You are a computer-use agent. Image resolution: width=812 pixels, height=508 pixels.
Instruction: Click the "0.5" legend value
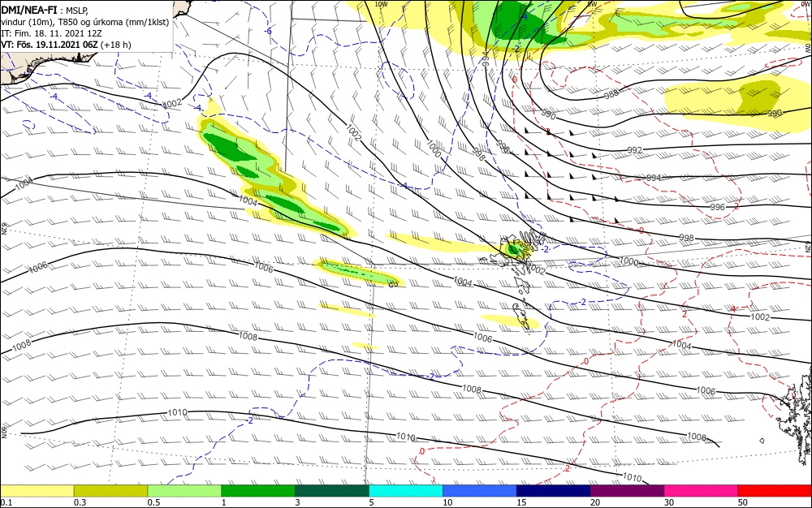coord(153,502)
